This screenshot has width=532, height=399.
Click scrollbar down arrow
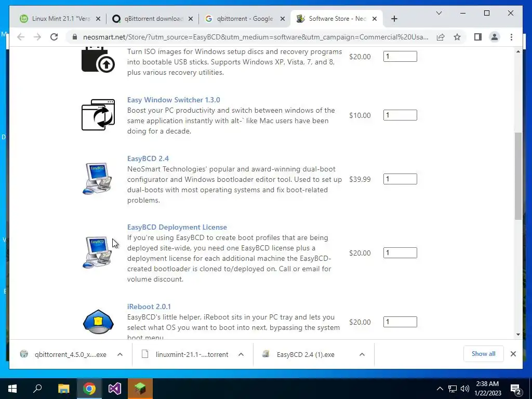point(518,335)
